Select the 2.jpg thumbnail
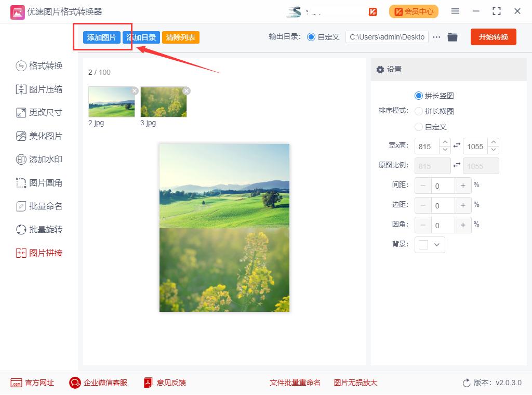 point(111,102)
